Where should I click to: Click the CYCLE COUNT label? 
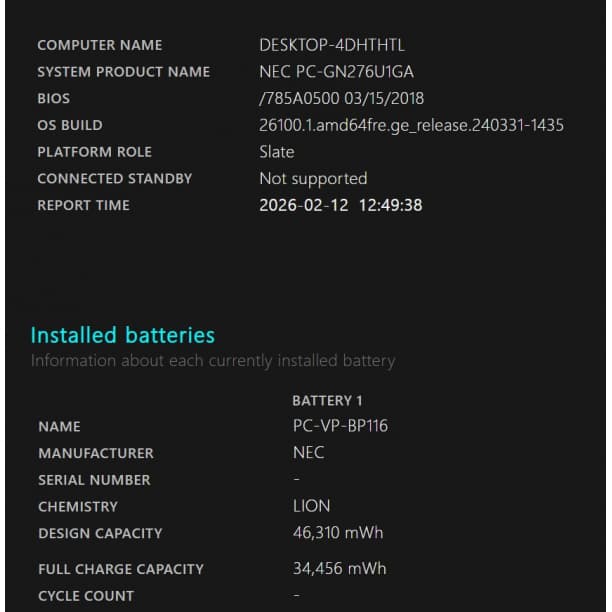coord(86,596)
